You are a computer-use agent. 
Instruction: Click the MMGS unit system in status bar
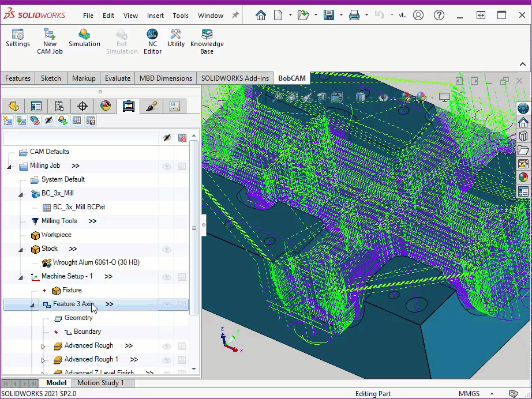469,394
